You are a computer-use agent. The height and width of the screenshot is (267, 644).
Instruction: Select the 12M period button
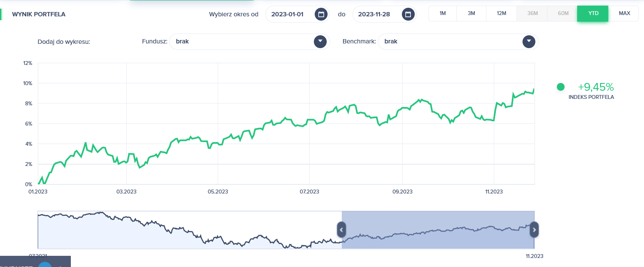pos(501,13)
